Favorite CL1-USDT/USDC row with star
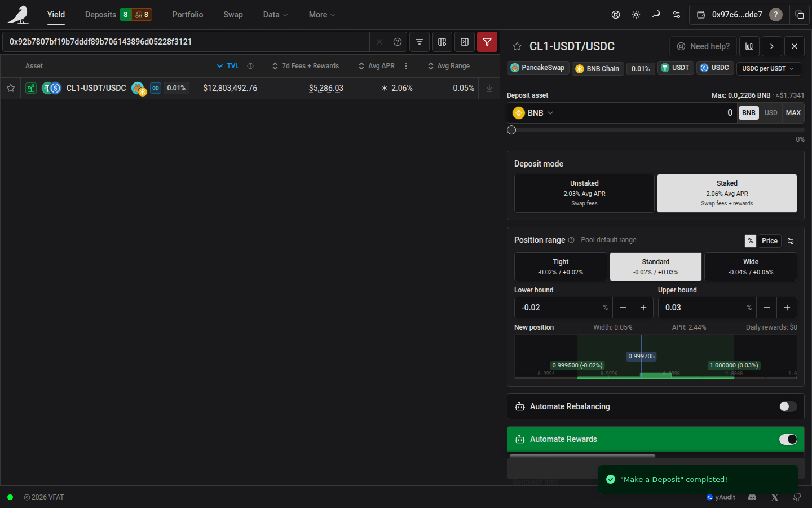 (11, 88)
